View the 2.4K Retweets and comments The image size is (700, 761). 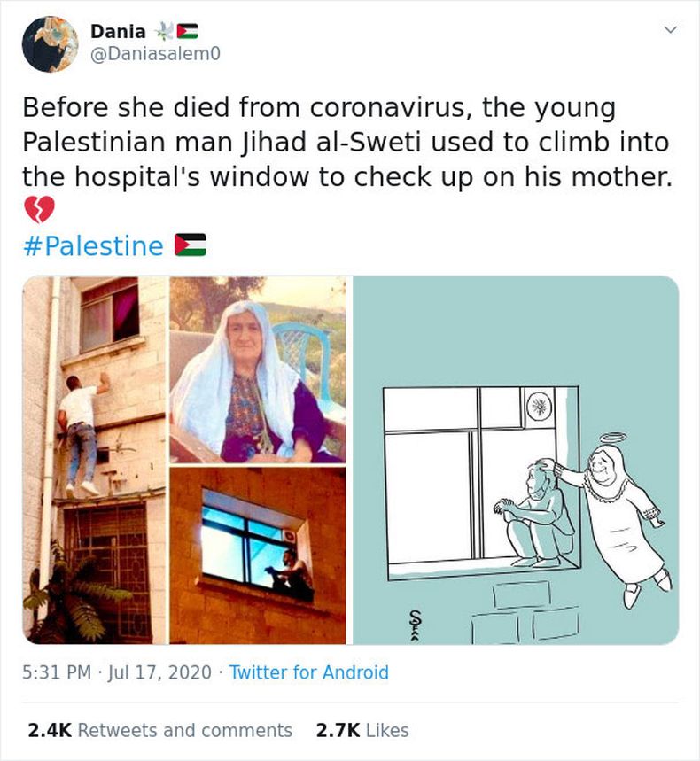point(159,730)
